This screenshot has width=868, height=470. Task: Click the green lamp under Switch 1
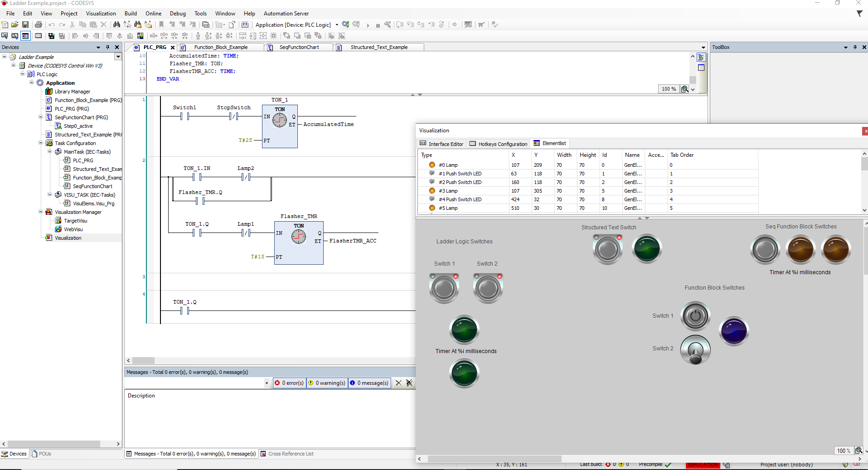coord(465,330)
